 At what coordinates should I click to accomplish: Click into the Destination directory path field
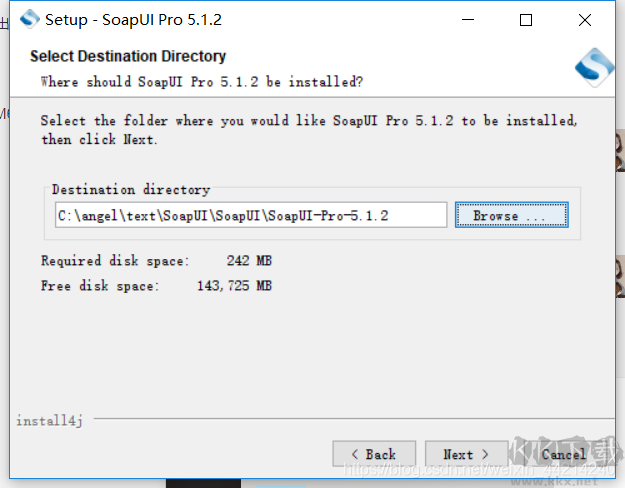pos(250,215)
